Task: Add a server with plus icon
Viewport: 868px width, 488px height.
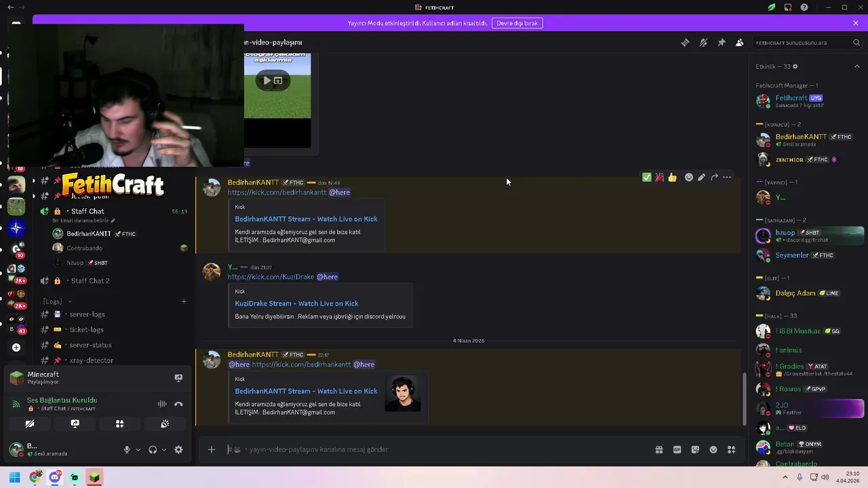Action: (x=16, y=347)
